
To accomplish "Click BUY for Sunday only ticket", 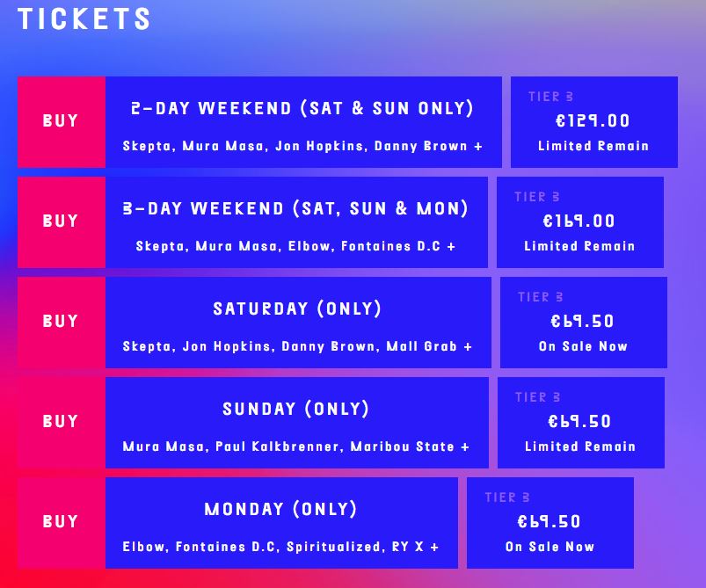I will (x=62, y=422).
